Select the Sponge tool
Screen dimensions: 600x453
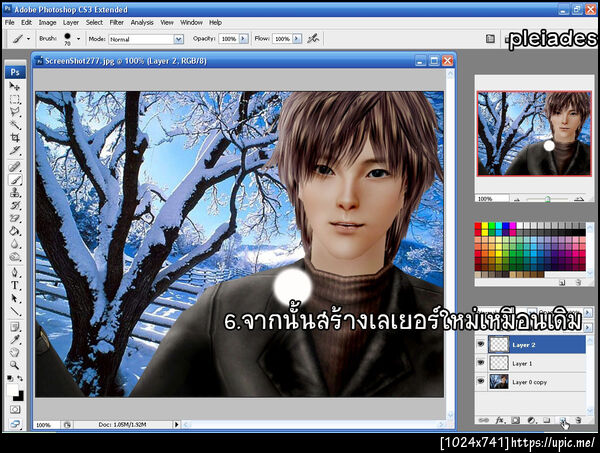(x=14, y=257)
